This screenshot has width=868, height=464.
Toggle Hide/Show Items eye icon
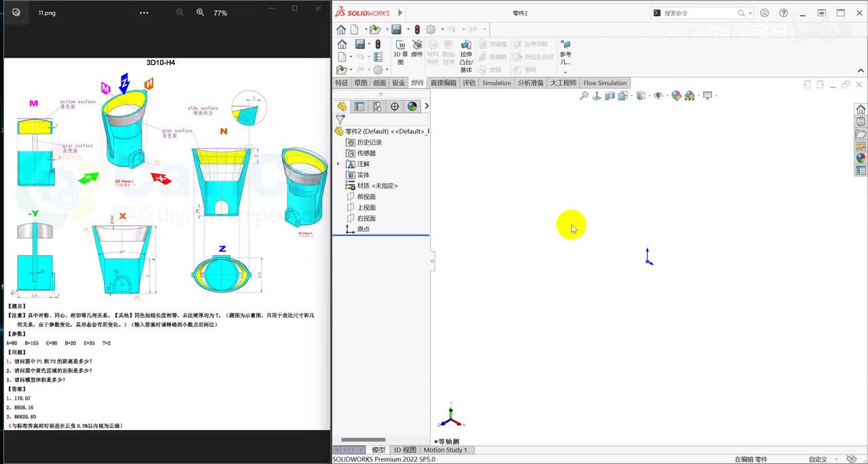(658, 96)
